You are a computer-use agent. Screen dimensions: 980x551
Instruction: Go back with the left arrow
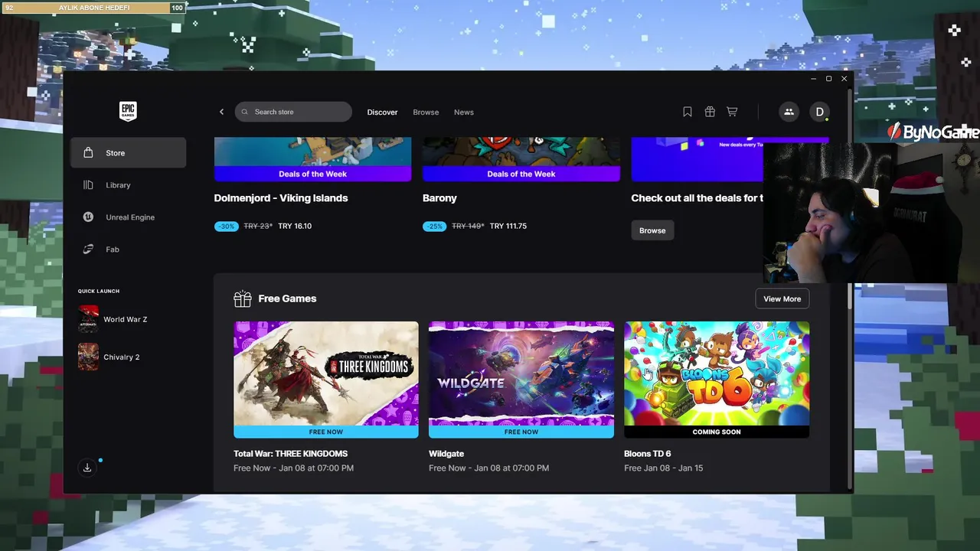[x=222, y=112]
